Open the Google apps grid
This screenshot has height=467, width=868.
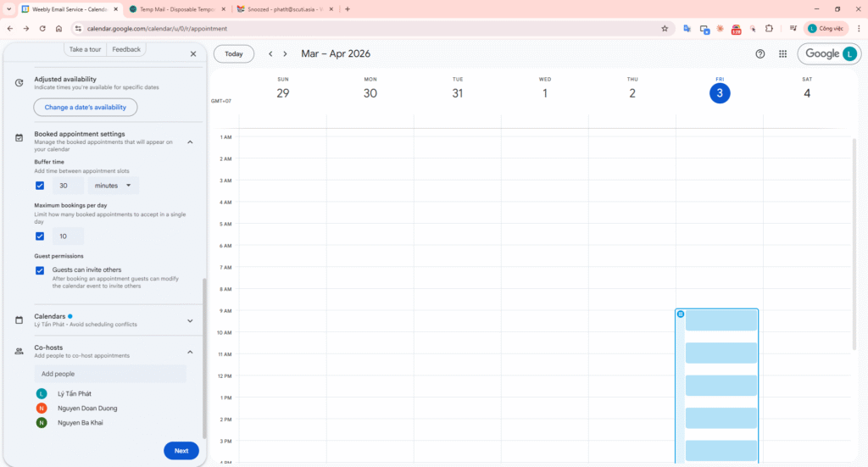(782, 53)
